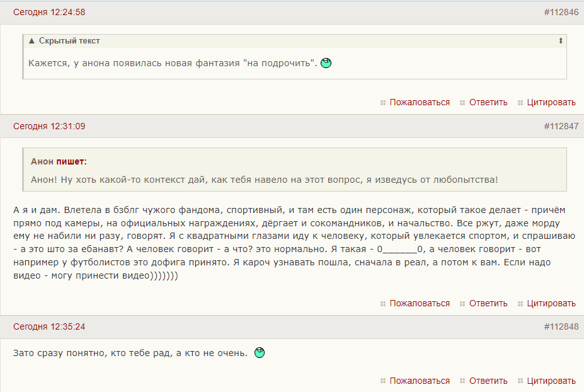This screenshot has height=392, width=584.
Task: Open permalink #112847
Action: [x=561, y=126]
